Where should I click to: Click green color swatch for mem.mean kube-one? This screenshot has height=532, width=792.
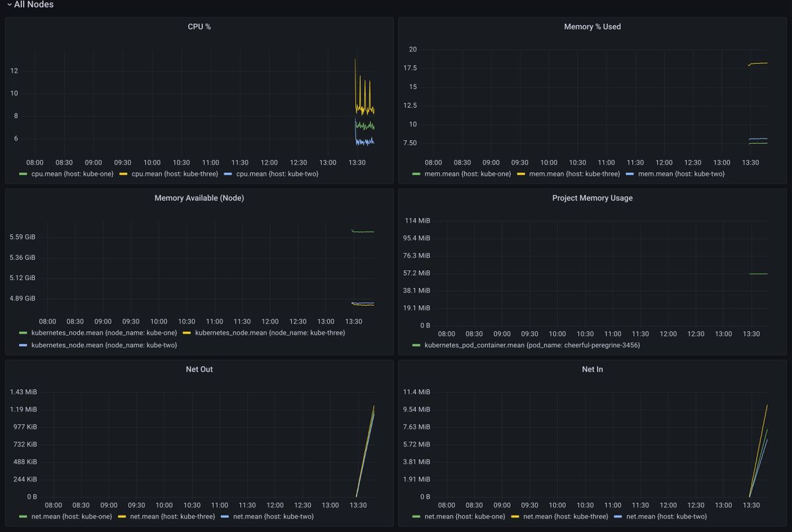tap(416, 174)
